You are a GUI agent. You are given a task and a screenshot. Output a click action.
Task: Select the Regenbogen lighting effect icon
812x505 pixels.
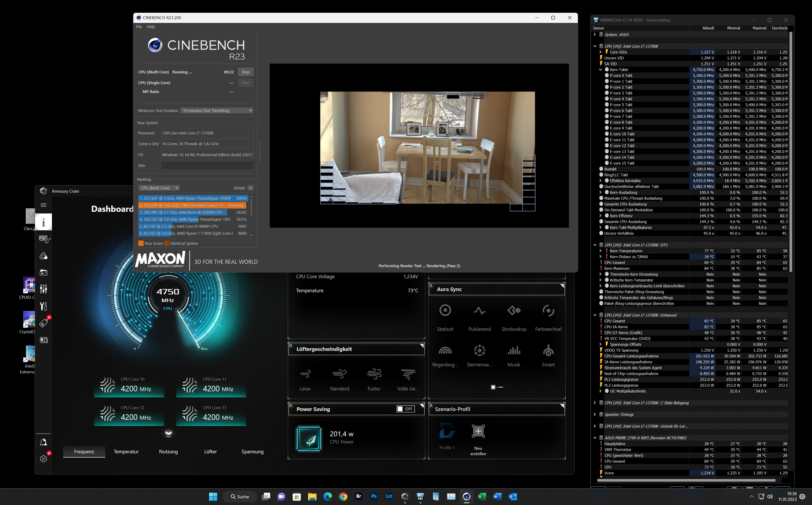click(x=445, y=351)
